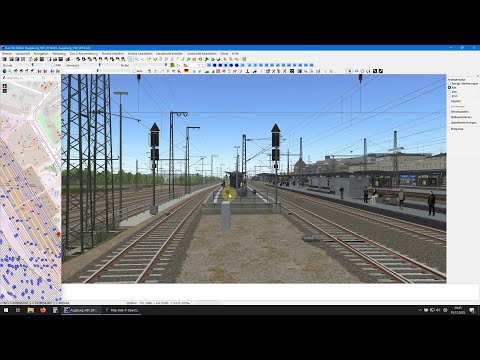The image size is (480, 360).
Task: Open Firefox from the taskbar
Action: (43, 310)
